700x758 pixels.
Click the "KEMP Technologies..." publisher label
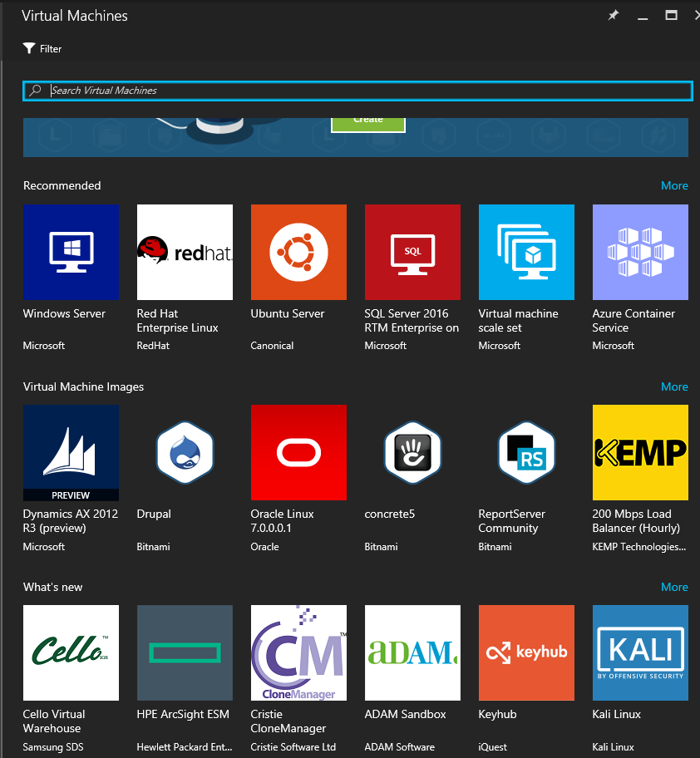click(x=639, y=547)
